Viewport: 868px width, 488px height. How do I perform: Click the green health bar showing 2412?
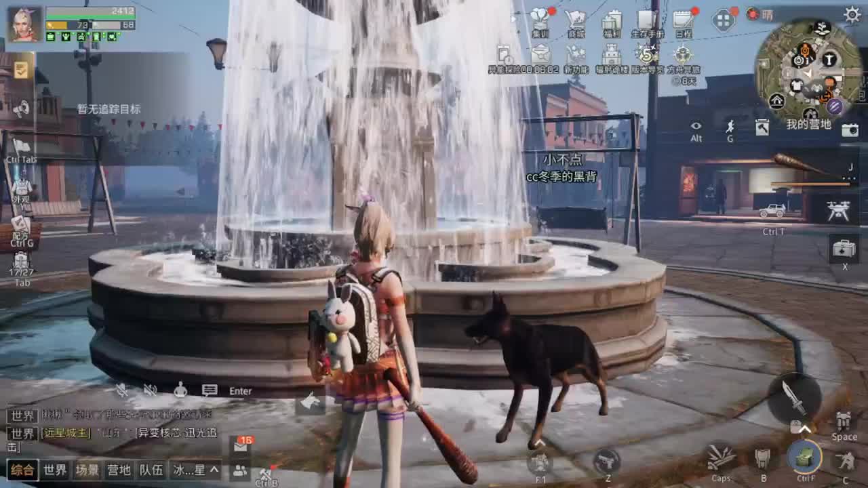tap(90, 12)
